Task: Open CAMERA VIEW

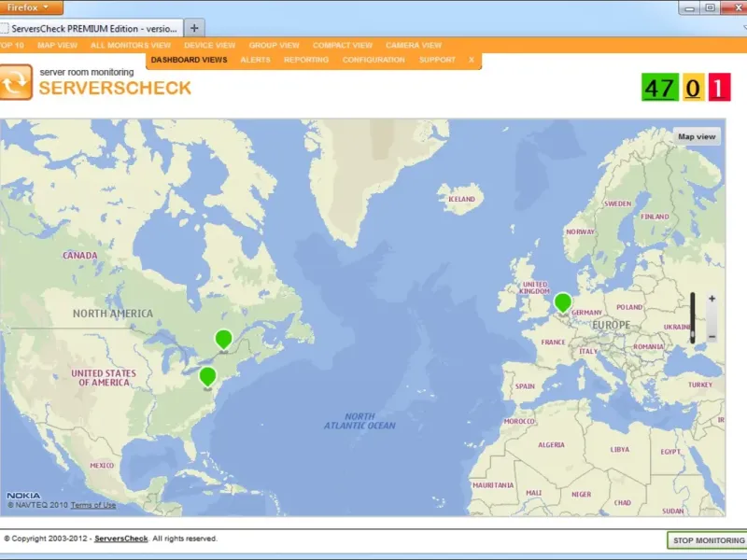Action: coord(414,45)
